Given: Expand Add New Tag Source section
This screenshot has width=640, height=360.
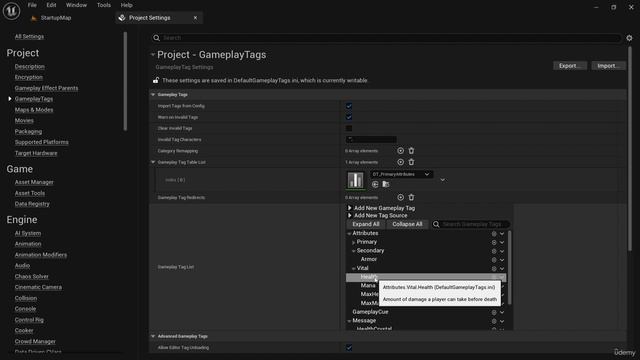Looking at the screenshot, I should [x=350, y=215].
